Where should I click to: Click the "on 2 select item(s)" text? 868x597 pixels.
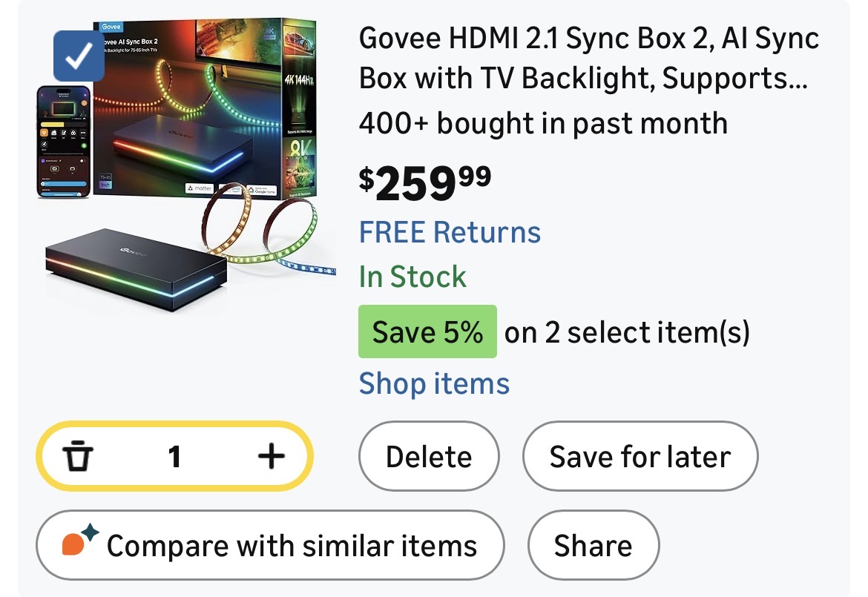point(627,332)
